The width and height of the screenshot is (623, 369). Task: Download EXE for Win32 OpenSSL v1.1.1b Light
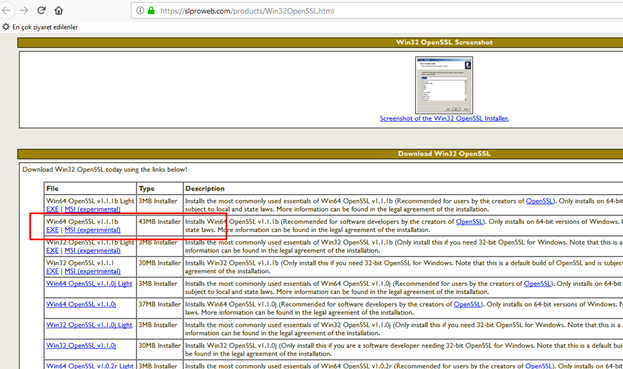click(x=52, y=251)
